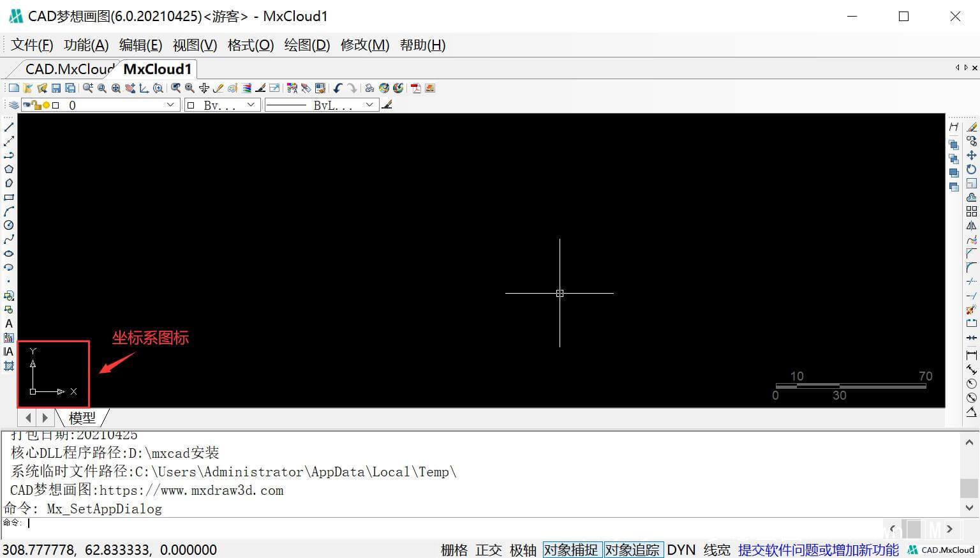
Task: Click the 'Bv...' color swatch box
Action: pyautogui.click(x=190, y=105)
